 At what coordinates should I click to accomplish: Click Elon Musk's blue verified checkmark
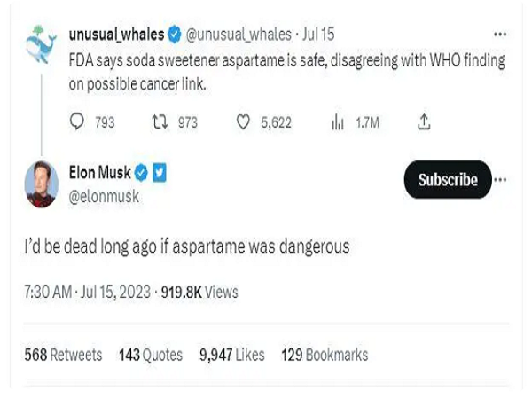click(x=140, y=173)
